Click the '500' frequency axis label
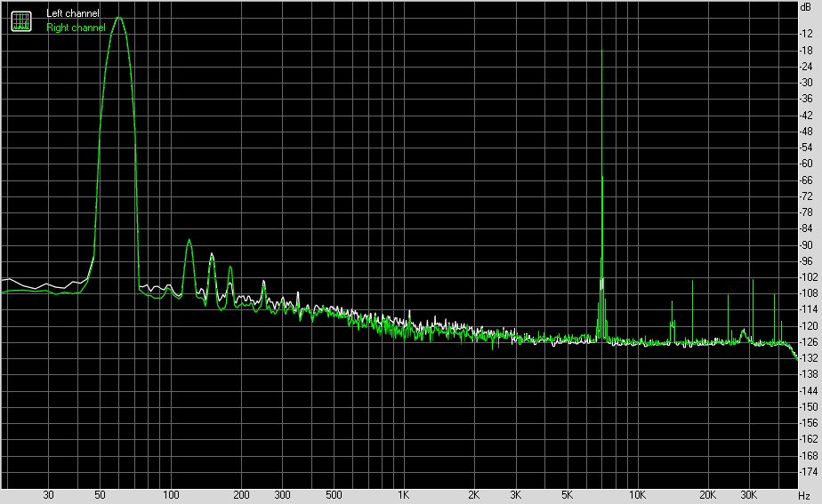The height and width of the screenshot is (504, 822). click(x=334, y=495)
